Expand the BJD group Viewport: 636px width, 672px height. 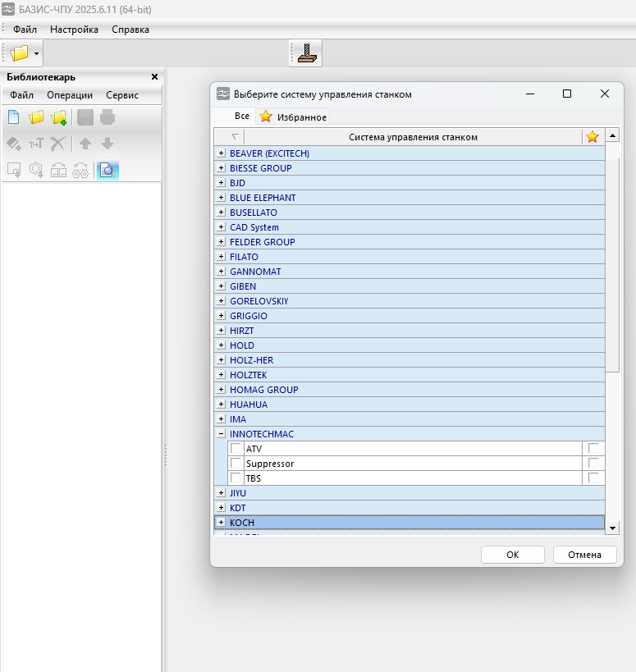(x=221, y=183)
